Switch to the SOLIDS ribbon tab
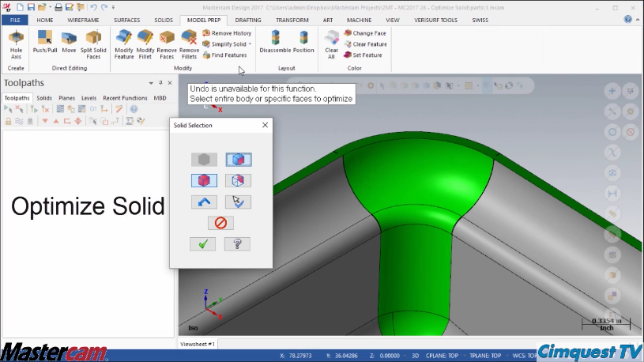 click(164, 20)
